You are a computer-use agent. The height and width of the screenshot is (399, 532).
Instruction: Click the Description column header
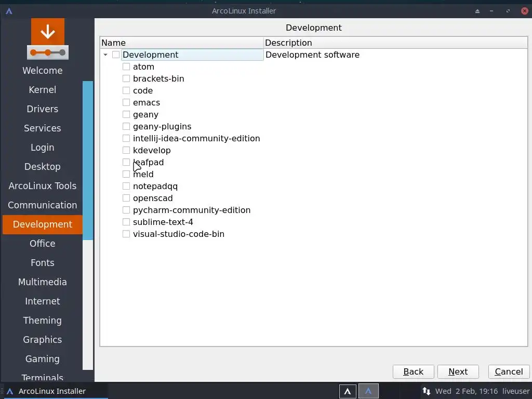tap(395, 43)
